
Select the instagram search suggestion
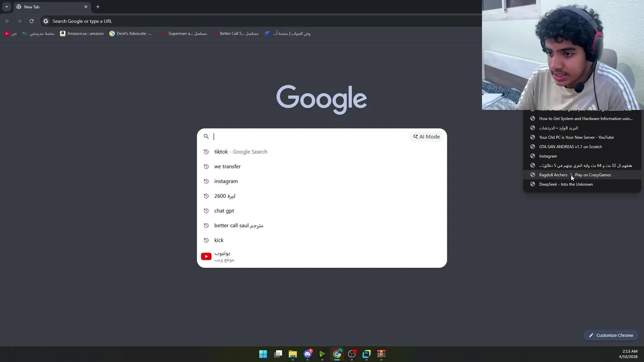click(x=322, y=181)
